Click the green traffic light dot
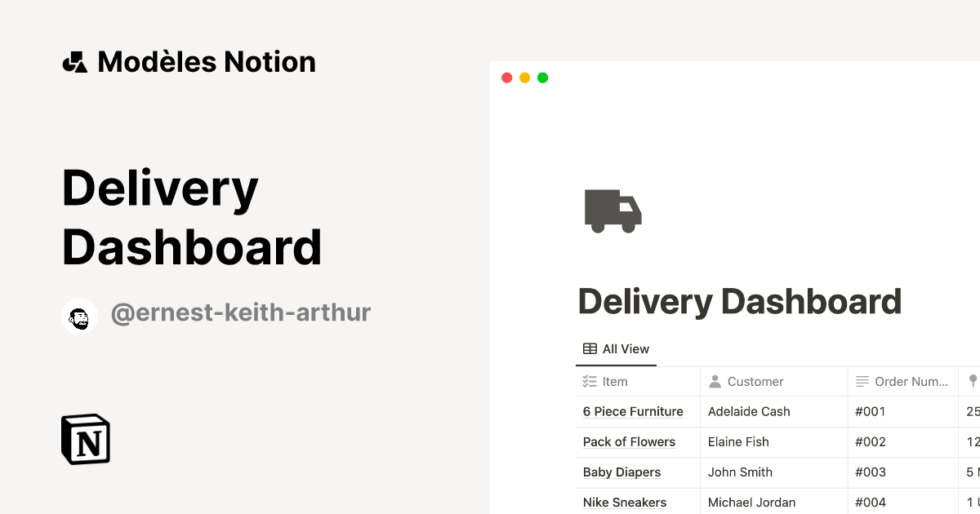Image resolution: width=980 pixels, height=514 pixels. click(542, 77)
